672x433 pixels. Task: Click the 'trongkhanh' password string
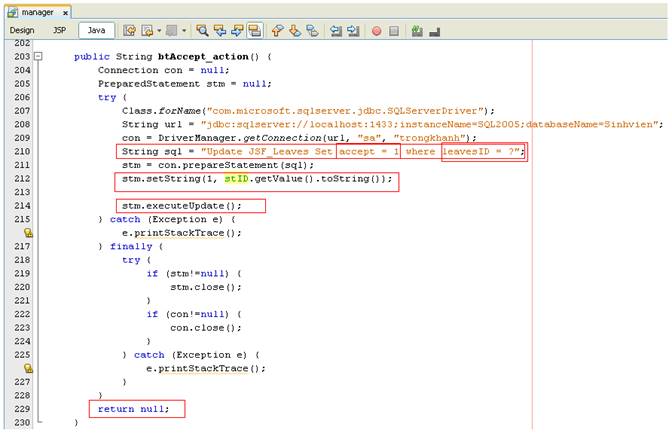[x=429, y=138]
